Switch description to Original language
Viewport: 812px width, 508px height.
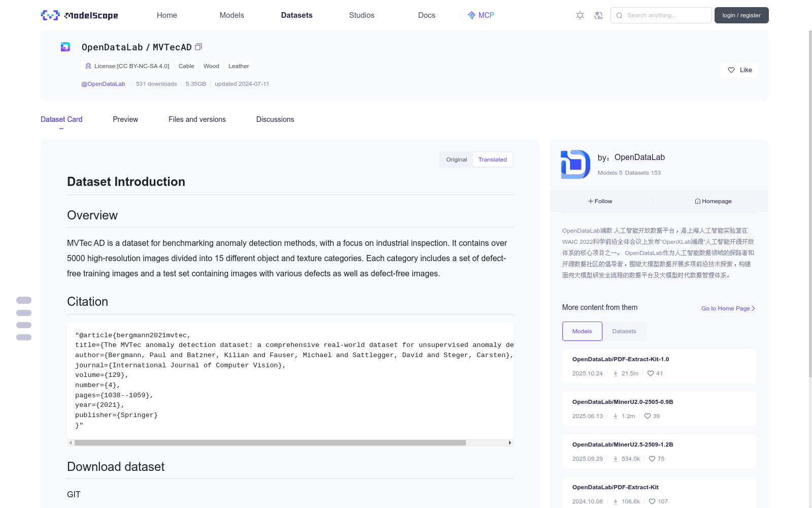pyautogui.click(x=456, y=160)
